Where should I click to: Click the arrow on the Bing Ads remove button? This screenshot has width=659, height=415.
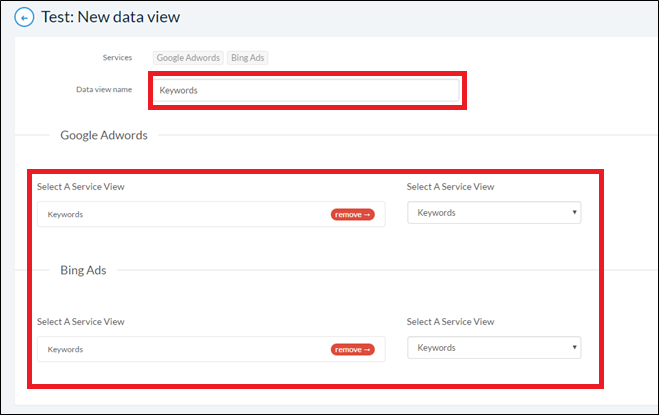[367, 350]
